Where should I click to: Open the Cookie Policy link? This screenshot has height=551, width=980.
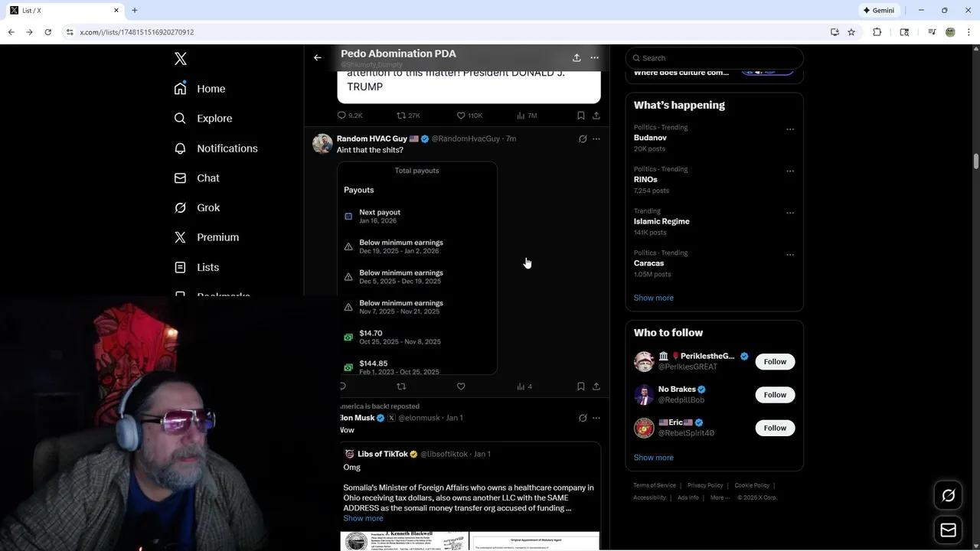pos(752,485)
